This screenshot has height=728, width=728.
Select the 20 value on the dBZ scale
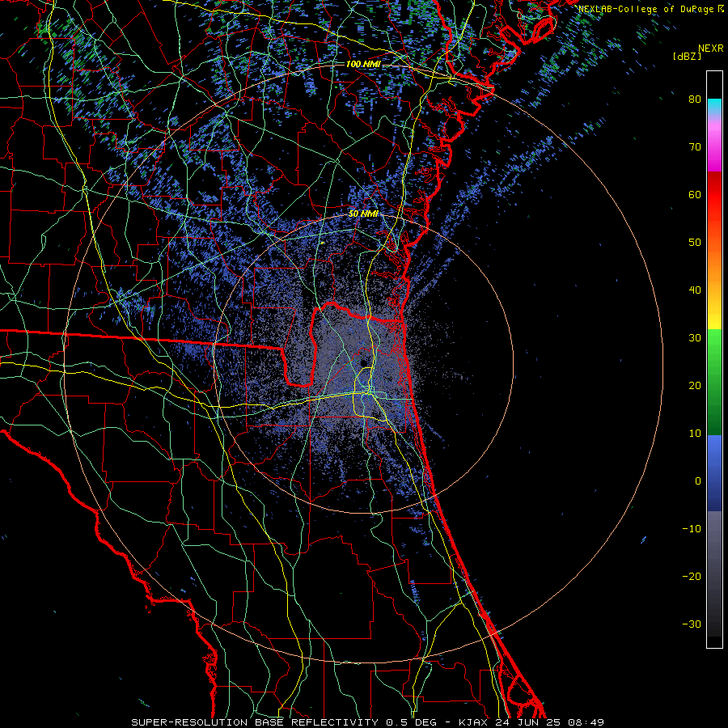click(695, 386)
